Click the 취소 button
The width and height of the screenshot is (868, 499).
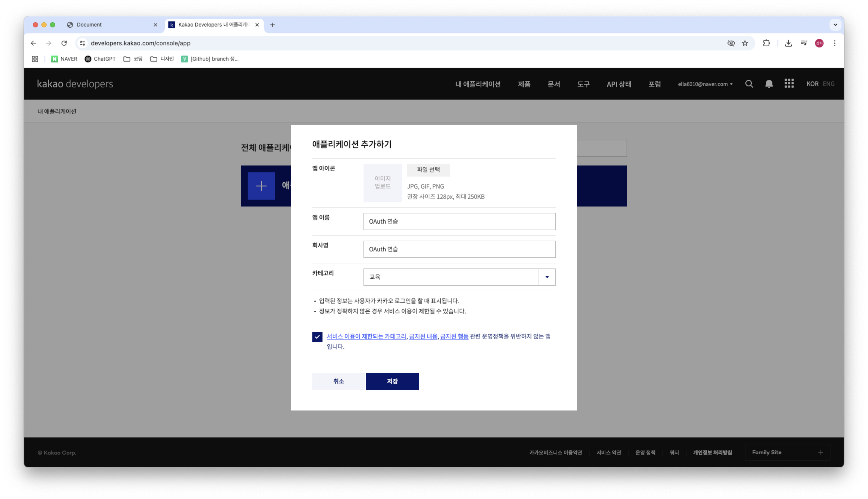[339, 381]
